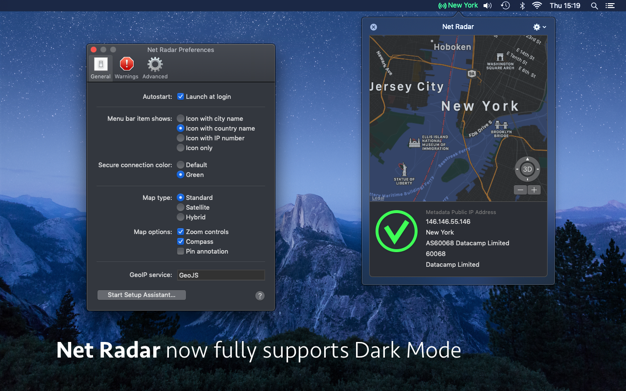This screenshot has height=391, width=626.
Task: Select Icon only option
Action: (x=180, y=148)
